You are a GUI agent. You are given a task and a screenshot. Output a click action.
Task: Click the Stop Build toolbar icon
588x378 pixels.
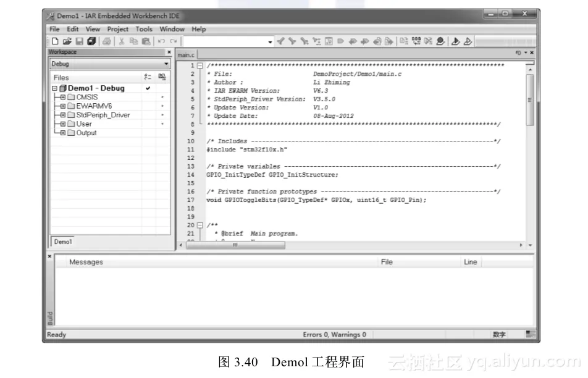428,41
